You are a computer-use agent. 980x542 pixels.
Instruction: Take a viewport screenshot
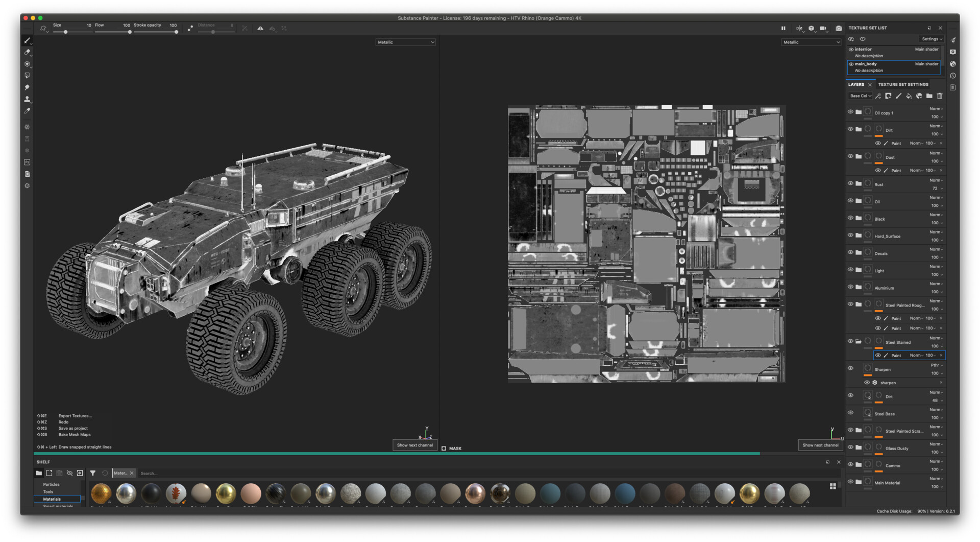tap(838, 29)
